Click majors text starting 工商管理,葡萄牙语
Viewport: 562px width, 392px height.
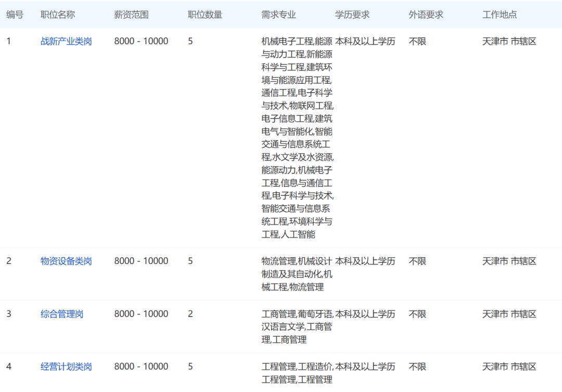pyautogui.click(x=298, y=327)
